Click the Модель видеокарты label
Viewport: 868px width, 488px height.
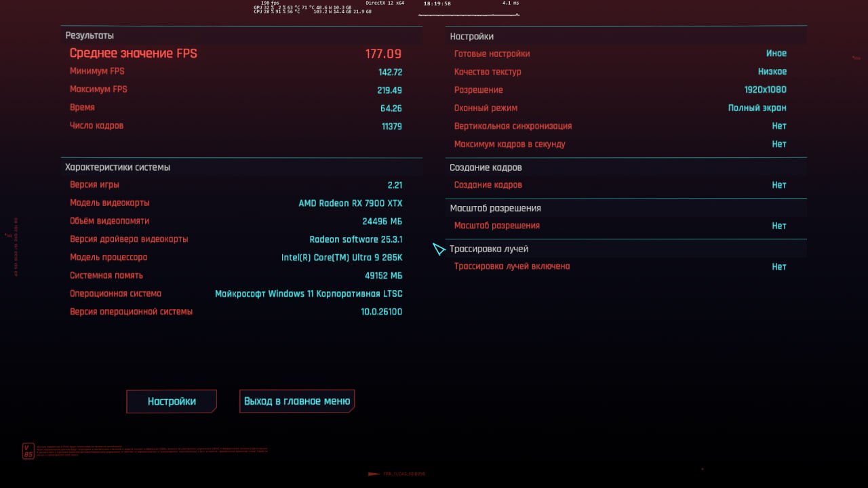(110, 203)
